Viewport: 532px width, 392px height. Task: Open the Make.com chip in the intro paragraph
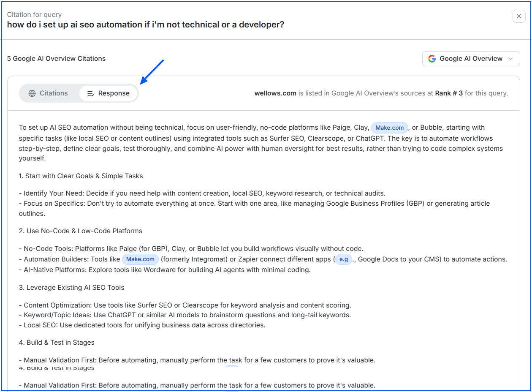[389, 128]
